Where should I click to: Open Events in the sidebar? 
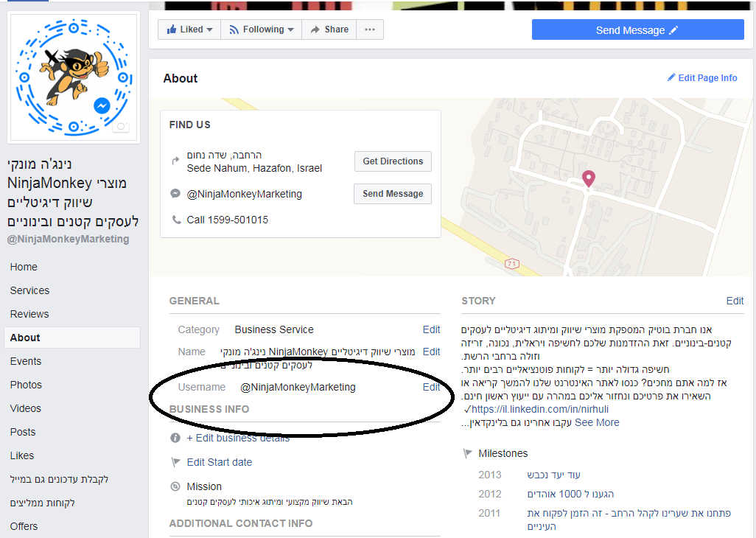(x=26, y=361)
